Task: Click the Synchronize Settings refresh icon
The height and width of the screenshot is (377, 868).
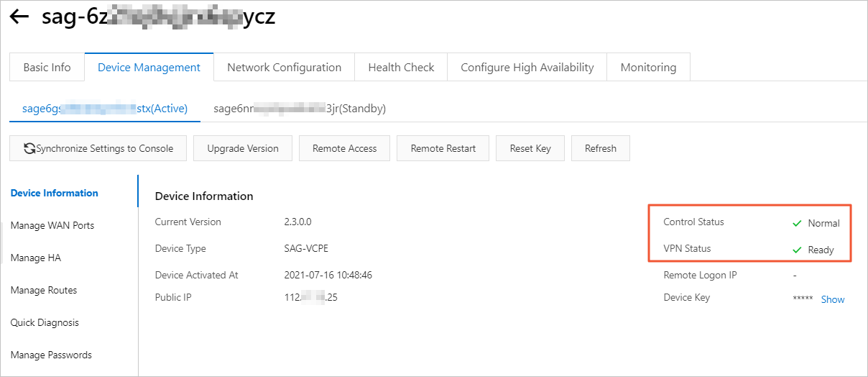Action: click(29, 149)
